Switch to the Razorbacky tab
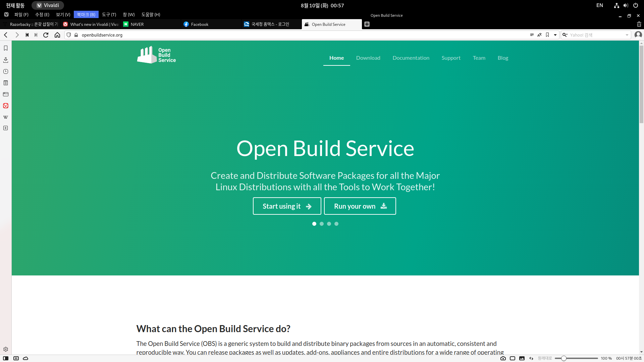 tap(30, 24)
